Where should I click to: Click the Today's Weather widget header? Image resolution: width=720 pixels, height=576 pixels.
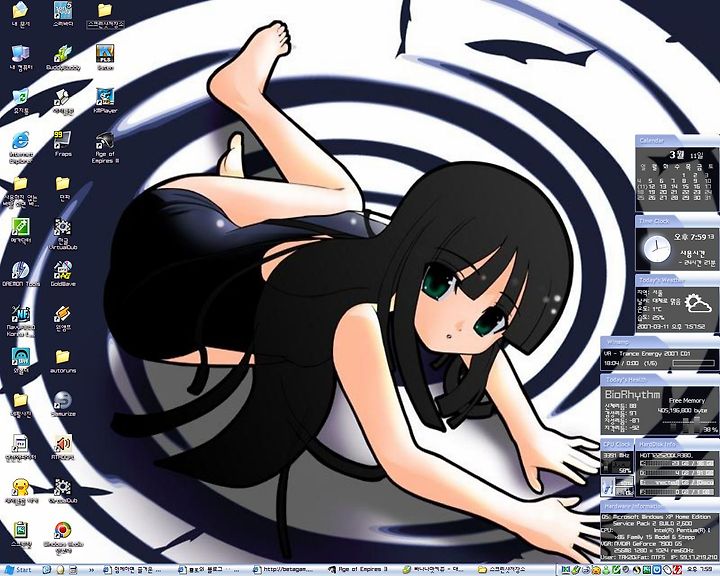pyautogui.click(x=677, y=280)
